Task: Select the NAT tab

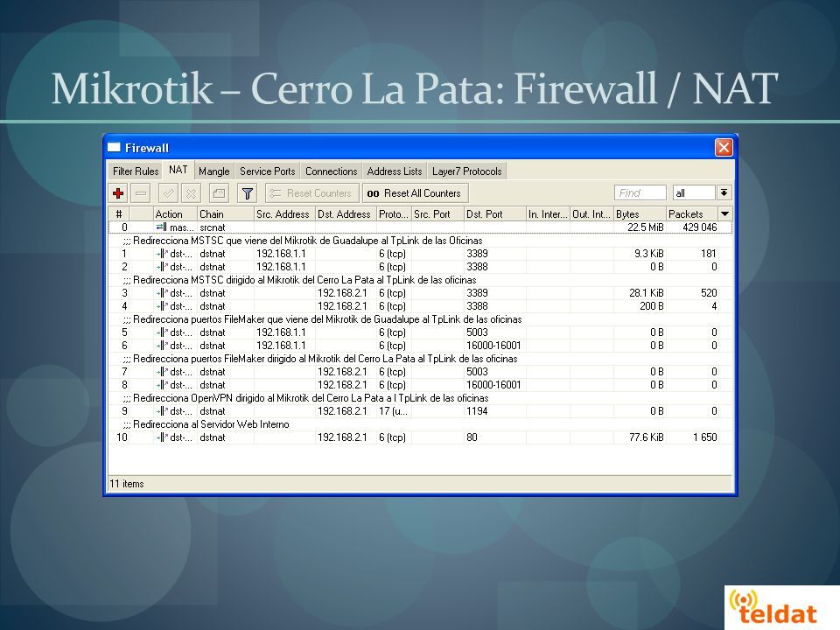Action: tap(178, 170)
